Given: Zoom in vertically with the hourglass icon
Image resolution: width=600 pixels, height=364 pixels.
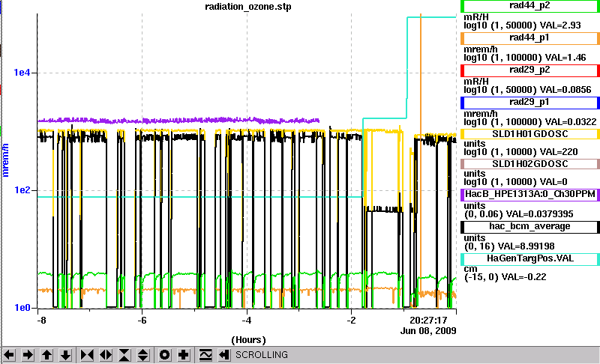Looking at the screenshot, I should coord(124,355).
